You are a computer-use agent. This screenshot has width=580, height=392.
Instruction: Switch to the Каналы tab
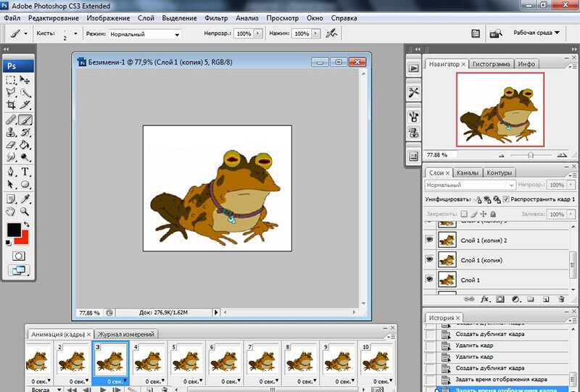point(468,172)
